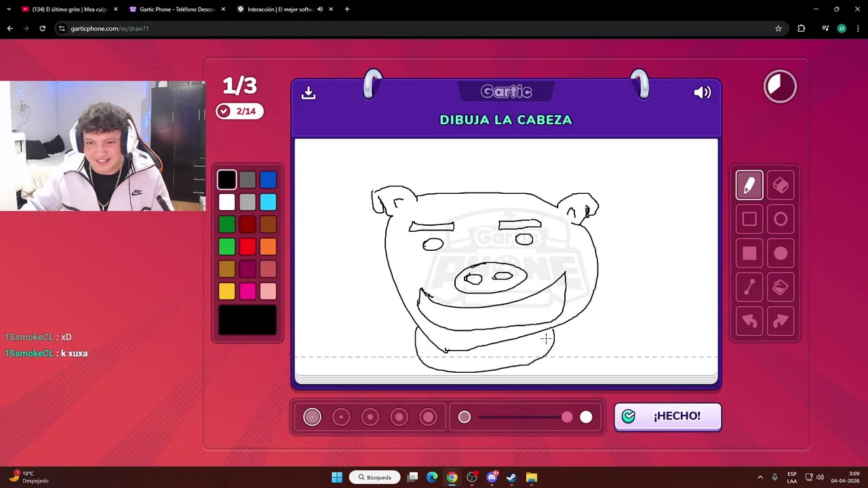Open the Chrome profile M menu
This screenshot has width=868, height=488.
(842, 28)
